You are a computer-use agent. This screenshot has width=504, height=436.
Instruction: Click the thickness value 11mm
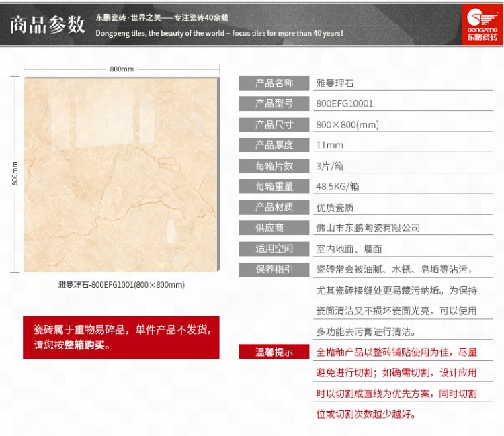[329, 145]
